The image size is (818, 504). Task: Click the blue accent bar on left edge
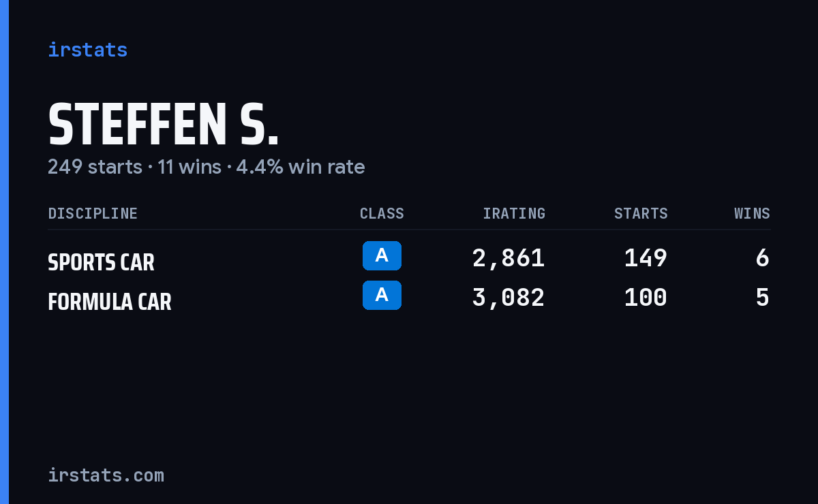pyautogui.click(x=4, y=252)
